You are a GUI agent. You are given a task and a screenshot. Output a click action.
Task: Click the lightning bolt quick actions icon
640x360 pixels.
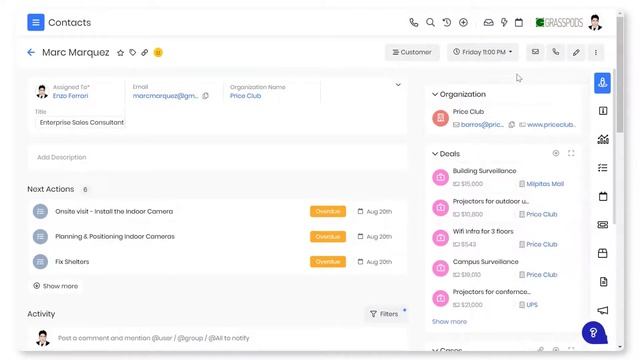point(504,22)
